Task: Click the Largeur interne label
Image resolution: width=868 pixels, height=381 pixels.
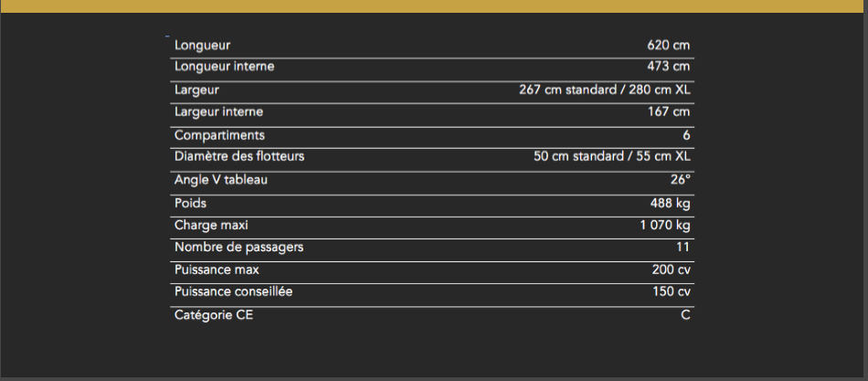Action: point(218,111)
